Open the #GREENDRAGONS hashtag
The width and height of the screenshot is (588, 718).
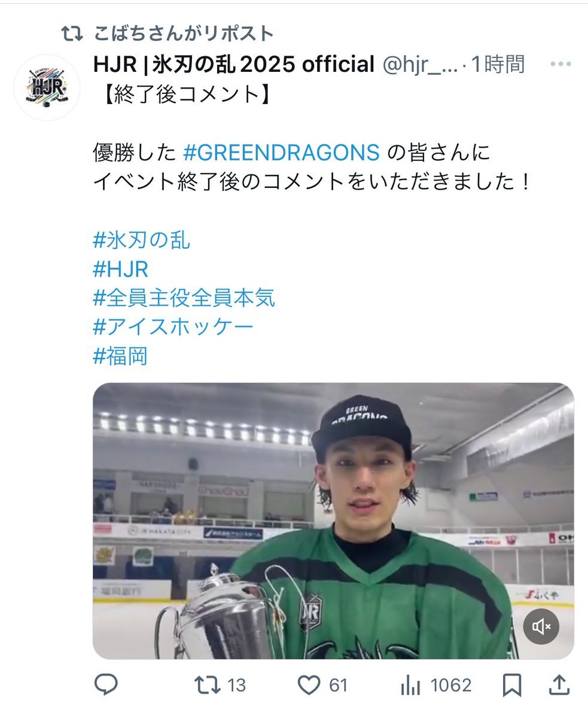coord(281,153)
